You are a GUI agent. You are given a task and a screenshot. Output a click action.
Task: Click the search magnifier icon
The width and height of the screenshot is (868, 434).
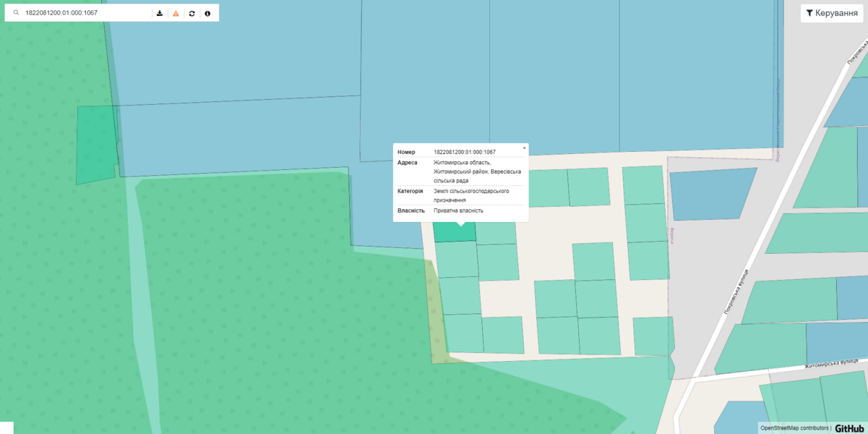pos(16,13)
